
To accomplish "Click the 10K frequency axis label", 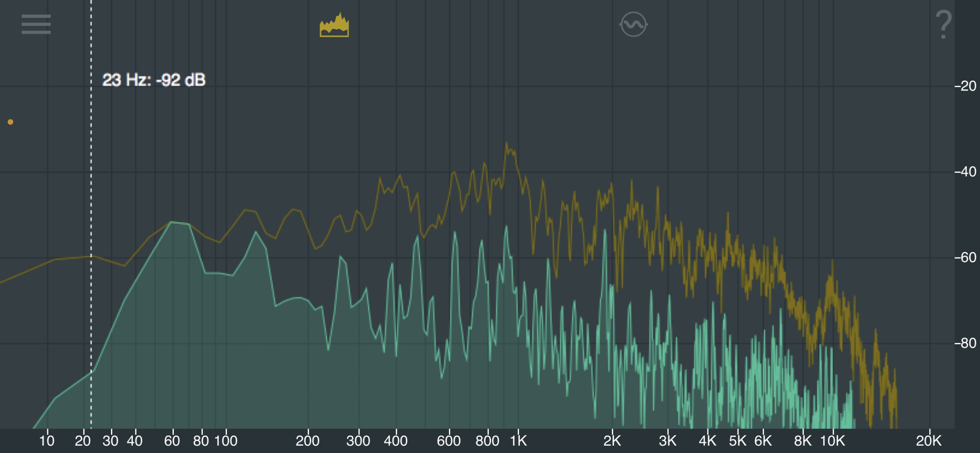I will tap(833, 441).
